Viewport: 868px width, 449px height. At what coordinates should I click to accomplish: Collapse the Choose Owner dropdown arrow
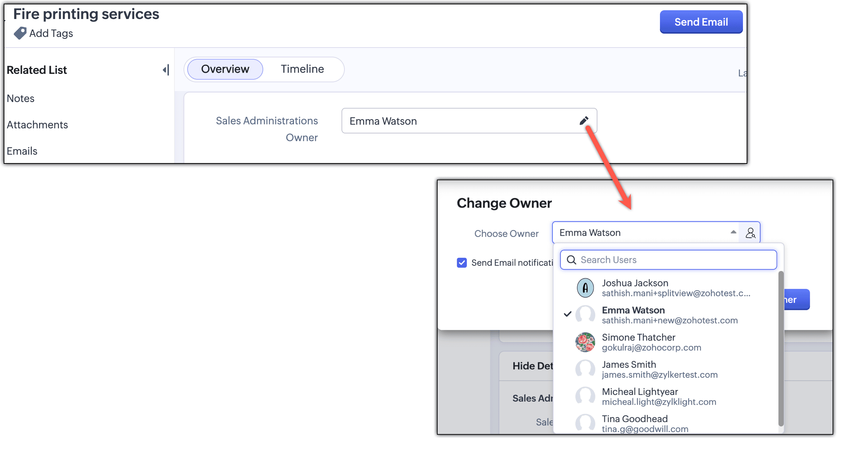(733, 233)
